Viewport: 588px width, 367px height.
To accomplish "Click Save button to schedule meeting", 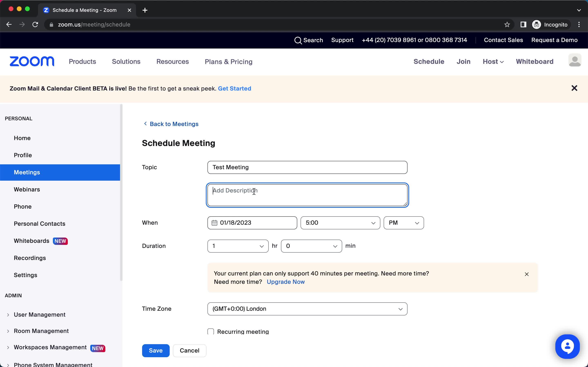I will click(156, 350).
